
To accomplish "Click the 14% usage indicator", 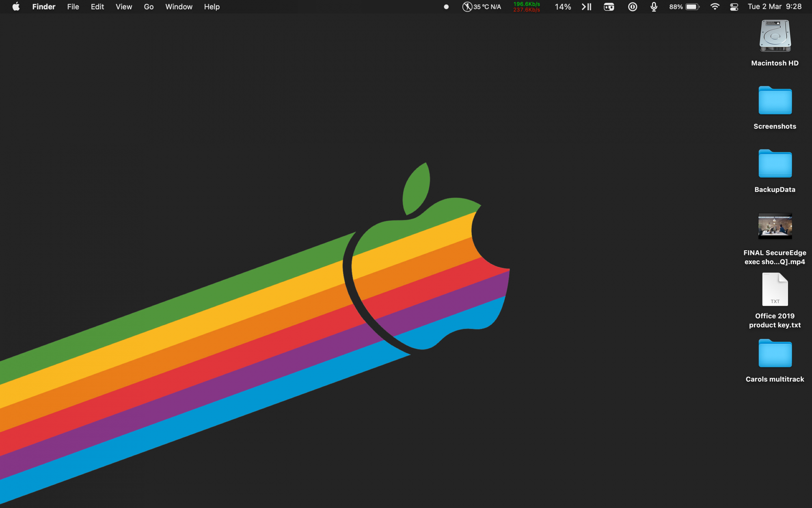I will (563, 7).
